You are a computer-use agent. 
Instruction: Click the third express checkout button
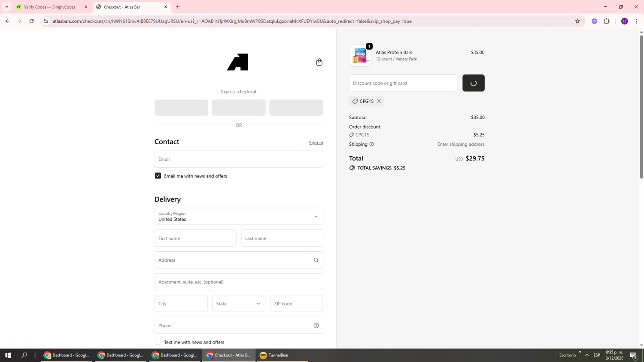[296, 108]
